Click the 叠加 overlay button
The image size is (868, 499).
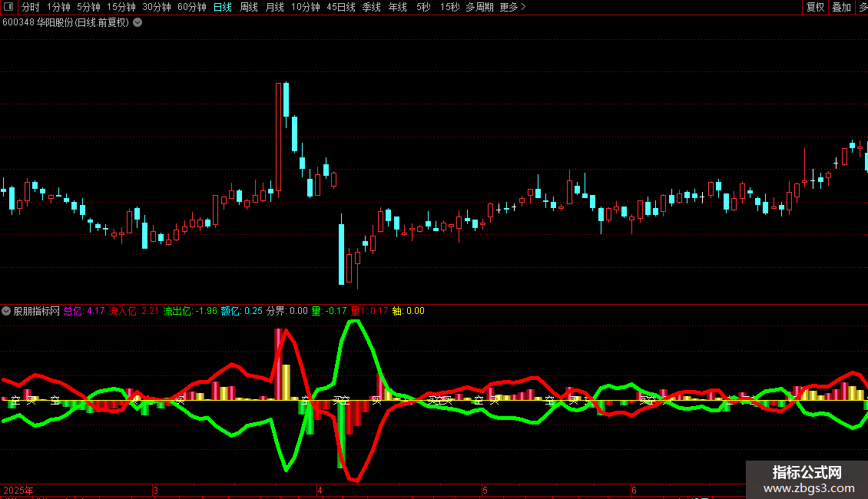point(841,7)
